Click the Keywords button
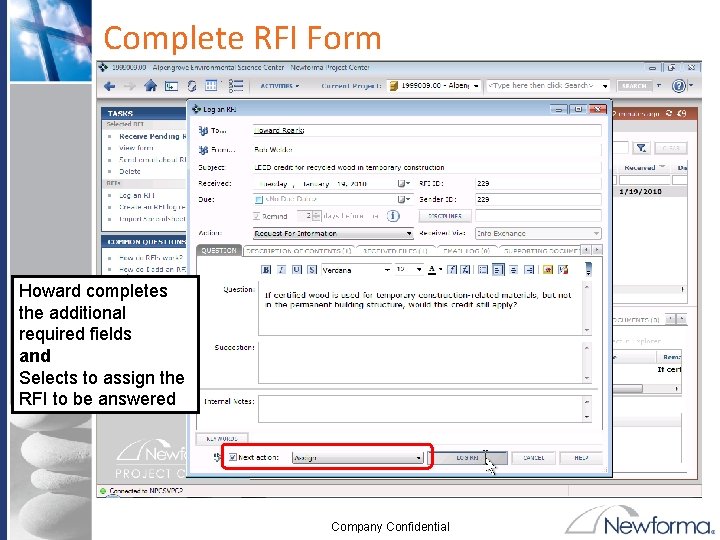The image size is (720, 540). [222, 439]
